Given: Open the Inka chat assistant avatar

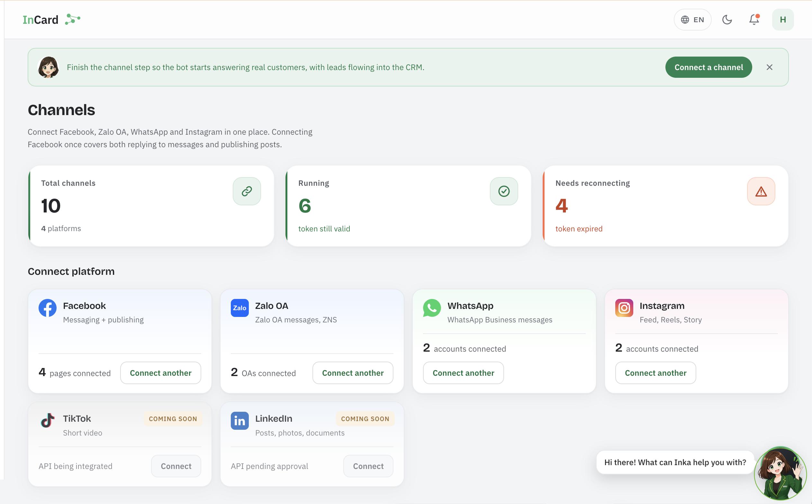Looking at the screenshot, I should 780,473.
